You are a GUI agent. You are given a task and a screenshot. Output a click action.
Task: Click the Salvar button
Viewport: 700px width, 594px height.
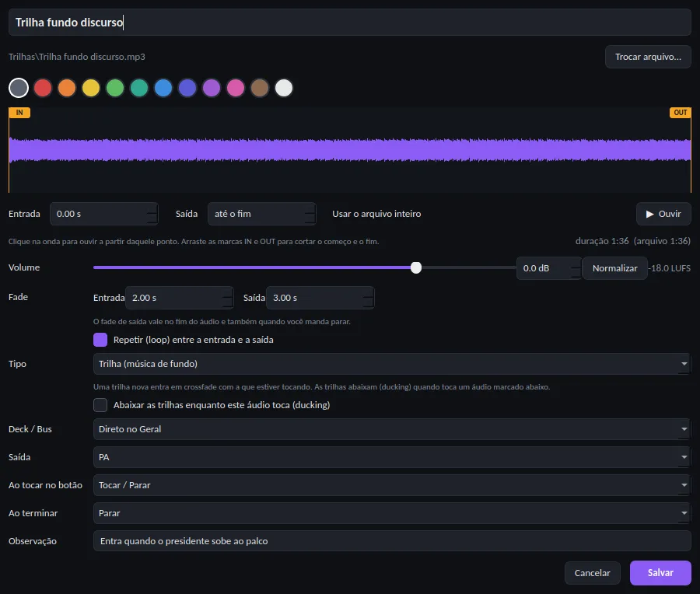click(x=660, y=573)
